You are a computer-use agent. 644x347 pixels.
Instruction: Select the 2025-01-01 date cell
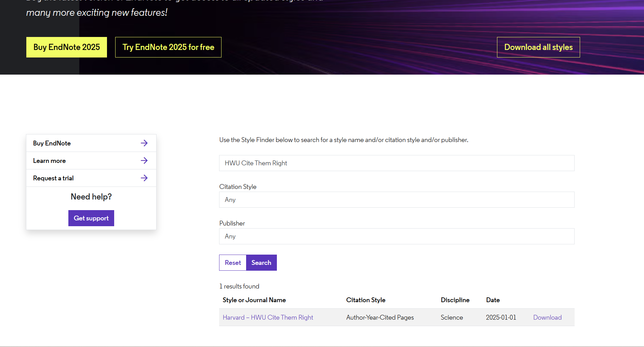tap(501, 318)
